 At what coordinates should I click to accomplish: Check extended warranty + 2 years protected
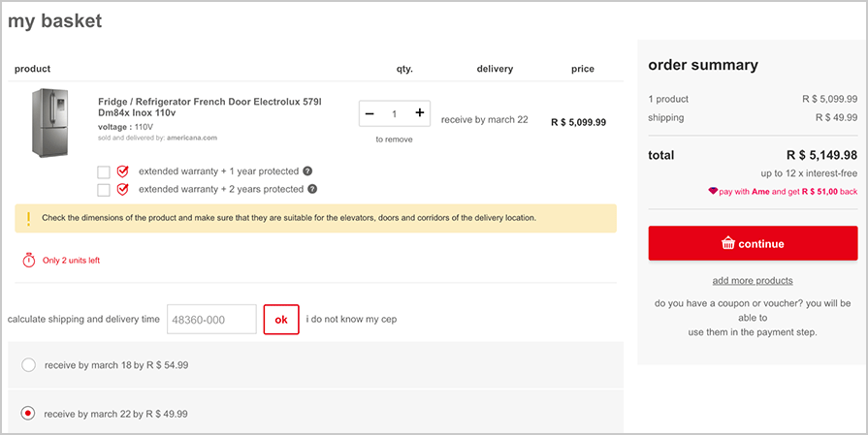[x=104, y=190]
